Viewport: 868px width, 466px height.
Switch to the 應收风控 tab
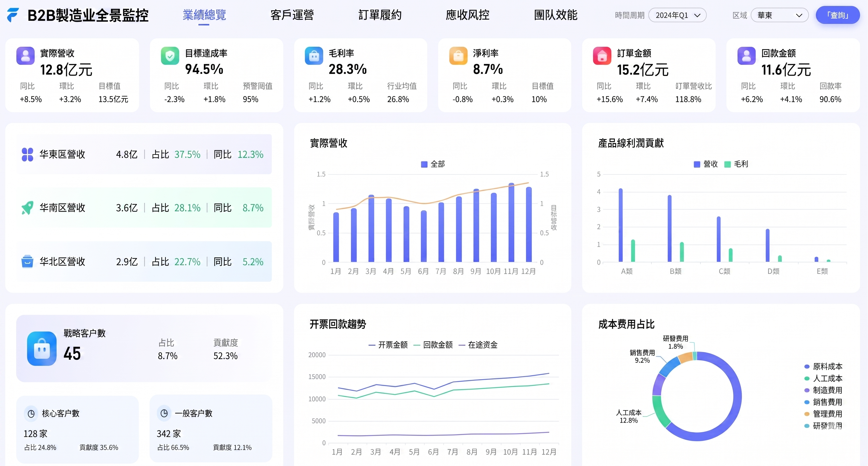(x=467, y=15)
